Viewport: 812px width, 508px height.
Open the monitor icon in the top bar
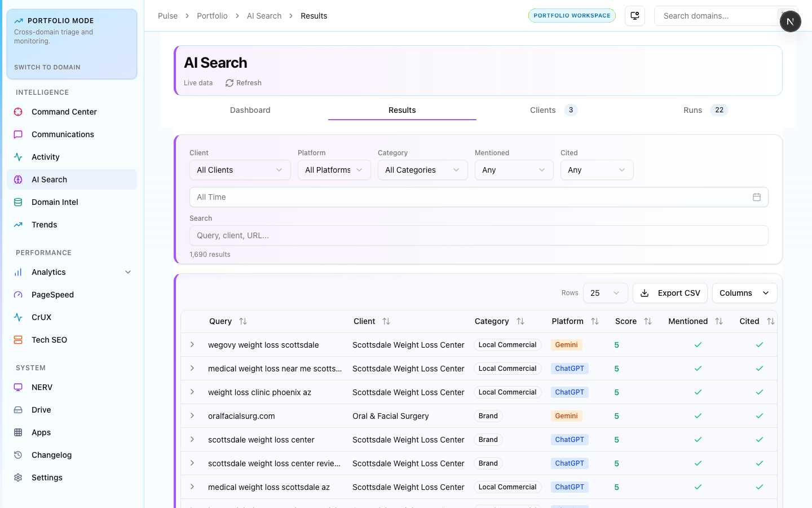pyautogui.click(x=634, y=16)
